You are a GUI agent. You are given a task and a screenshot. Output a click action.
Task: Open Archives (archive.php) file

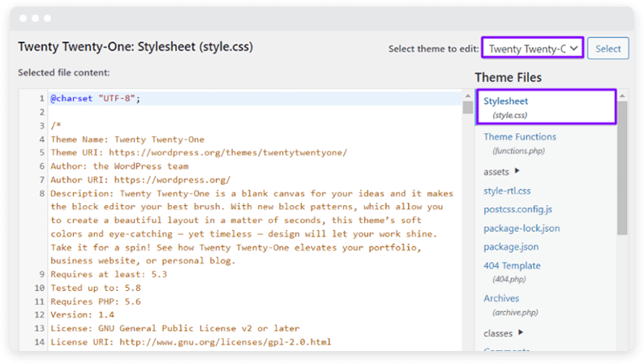[511, 305]
